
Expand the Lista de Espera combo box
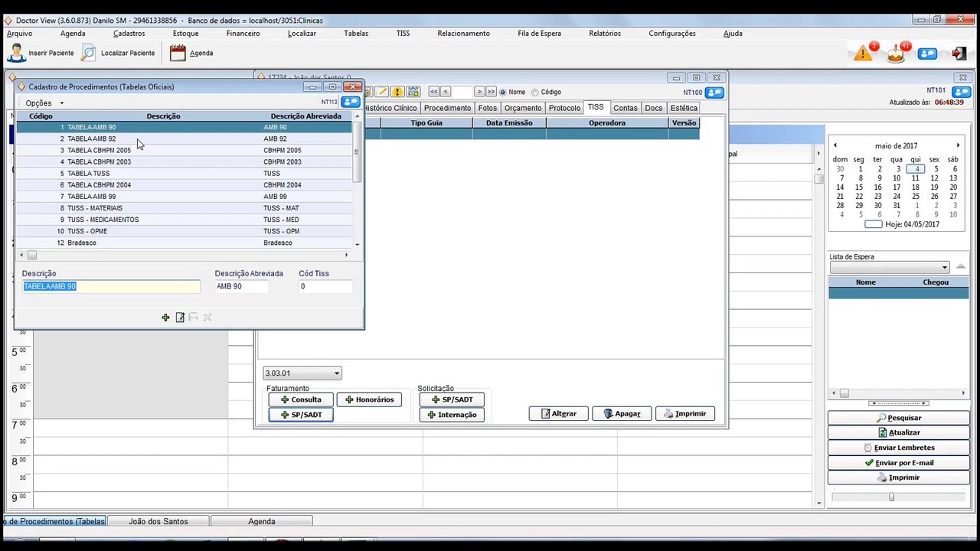click(x=890, y=267)
